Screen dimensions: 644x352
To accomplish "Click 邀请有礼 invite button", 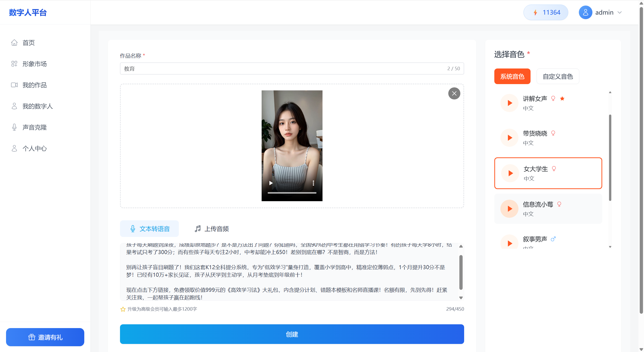I will [x=45, y=337].
